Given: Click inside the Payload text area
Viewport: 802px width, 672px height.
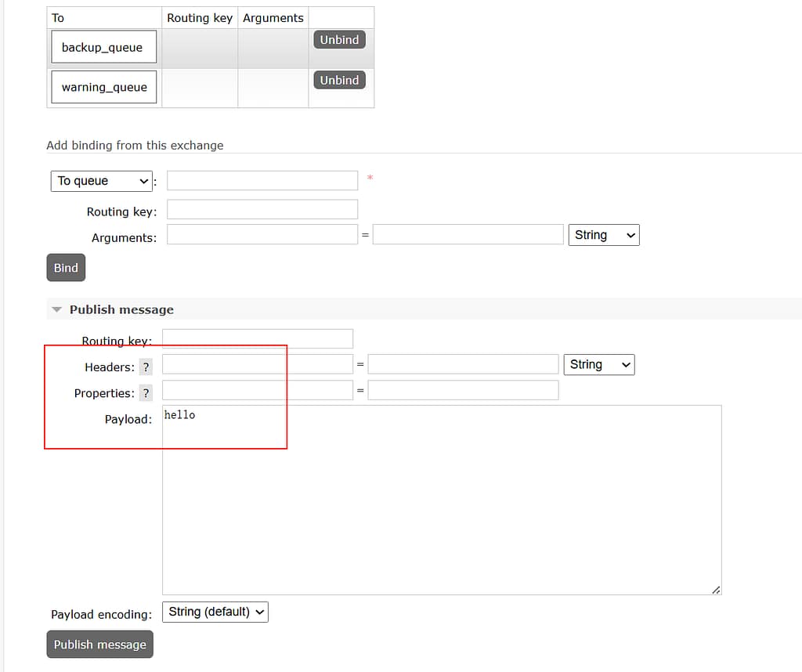Looking at the screenshot, I should click(441, 500).
